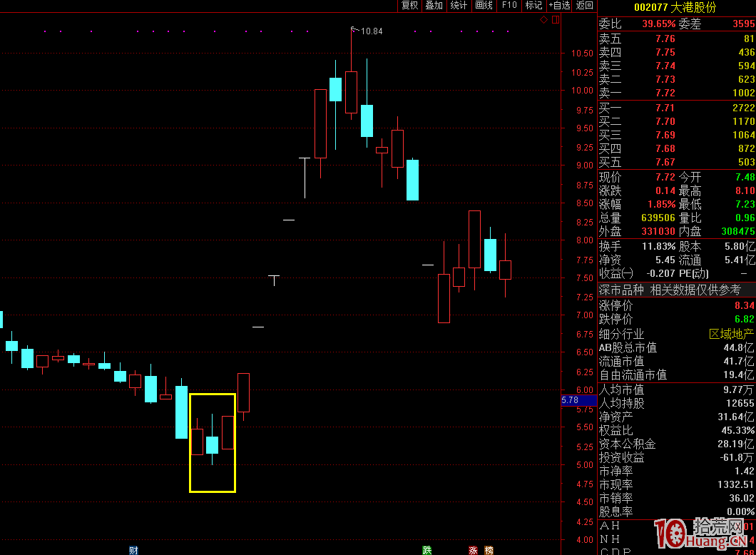Screen dimensions: 756x555
Task: Add stock via +自选 button
Action: pos(559,5)
